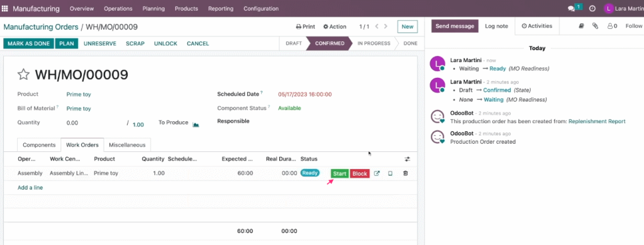
Task: Open the column settings adjust icon
Action: click(407, 159)
